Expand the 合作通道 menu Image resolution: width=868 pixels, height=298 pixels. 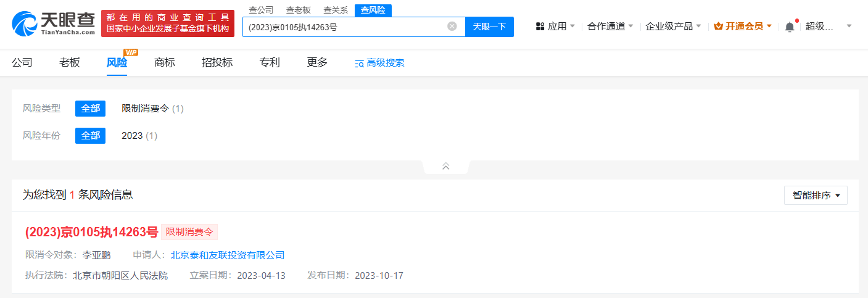tap(610, 27)
